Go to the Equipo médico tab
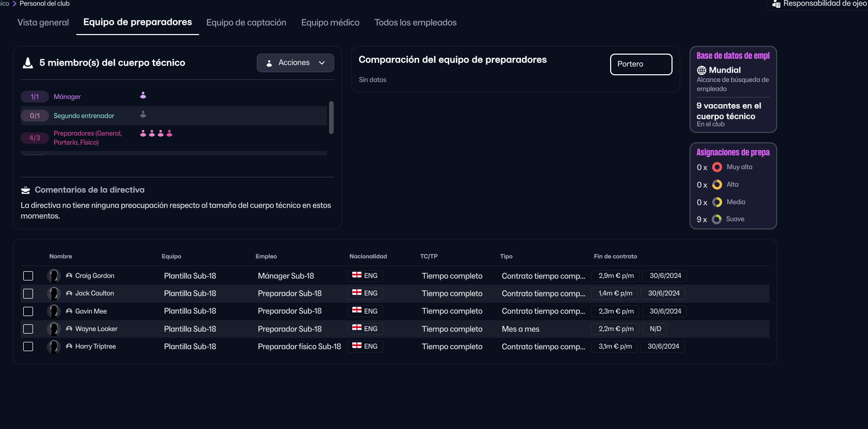The image size is (868, 429). [331, 23]
